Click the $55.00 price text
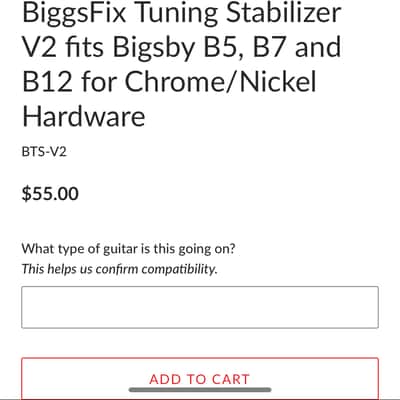The width and height of the screenshot is (400, 400). tap(50, 194)
